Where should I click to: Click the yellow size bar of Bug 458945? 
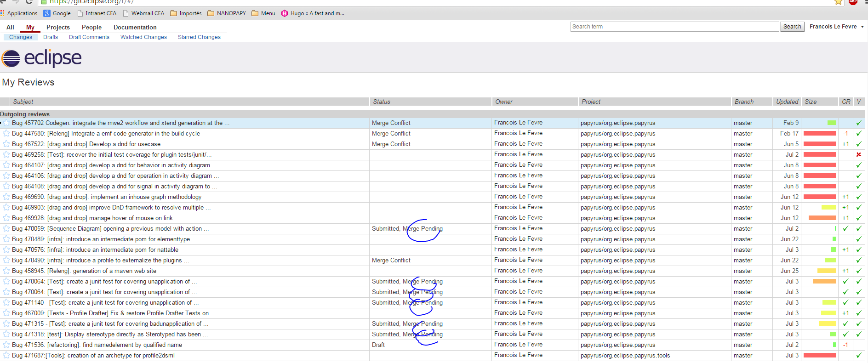(826, 271)
